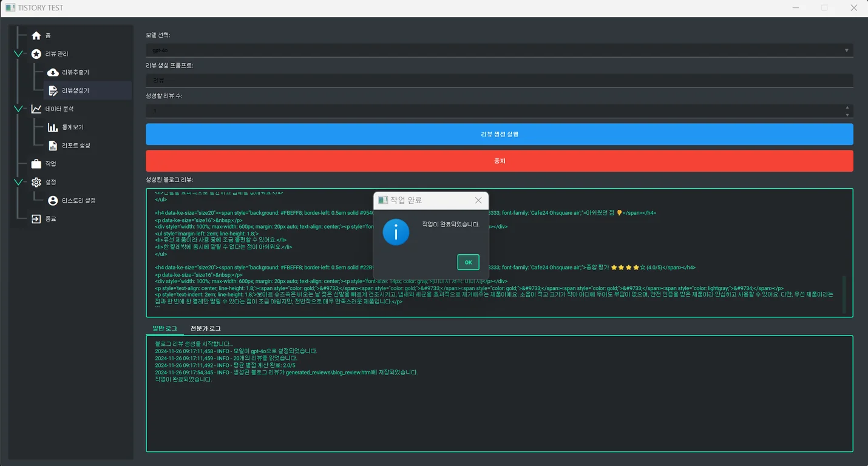Image resolution: width=868 pixels, height=466 pixels.
Task: Select the 티스토리 설정 user icon
Action: [x=53, y=200]
